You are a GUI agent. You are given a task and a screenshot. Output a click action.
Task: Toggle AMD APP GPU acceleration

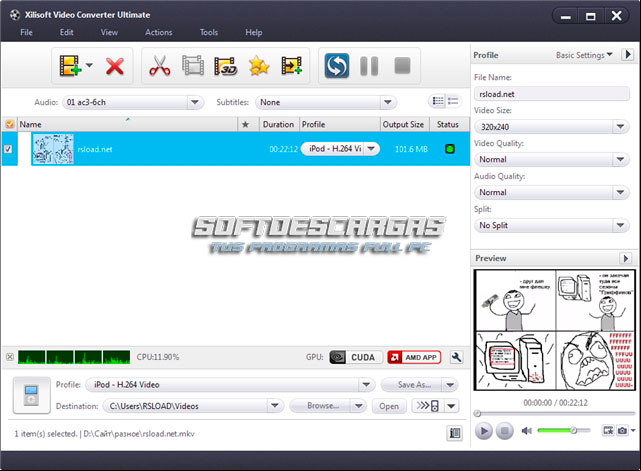point(414,357)
